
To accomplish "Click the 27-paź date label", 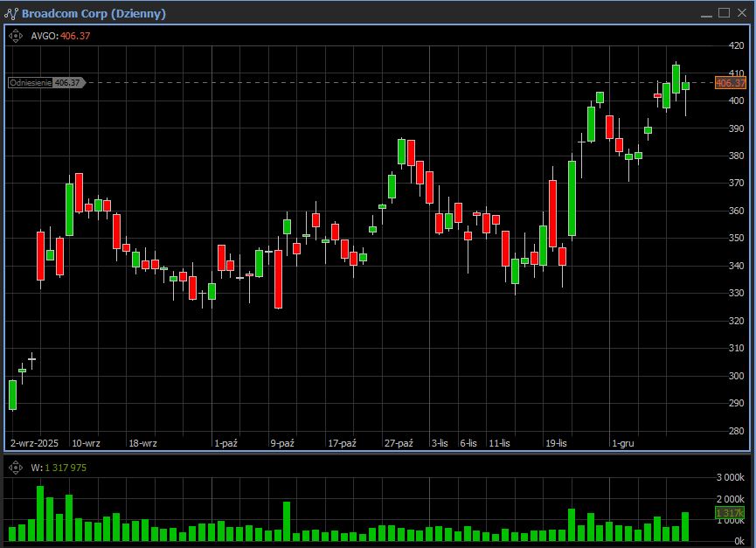I will 399,443.
